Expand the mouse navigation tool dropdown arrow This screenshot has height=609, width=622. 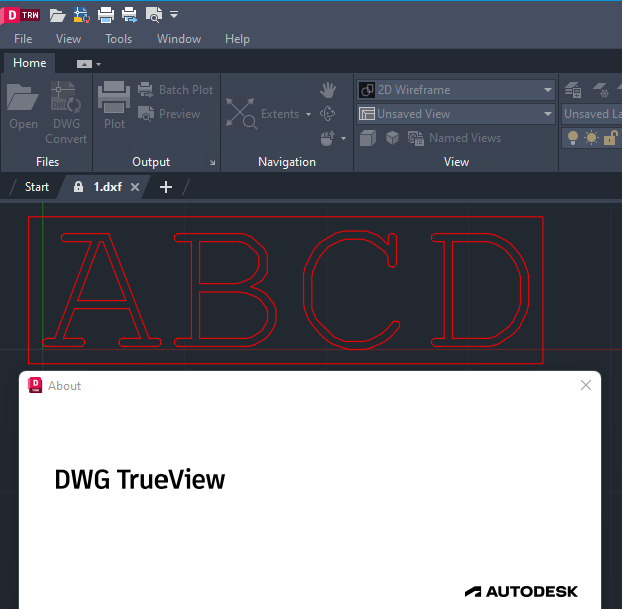(x=343, y=138)
